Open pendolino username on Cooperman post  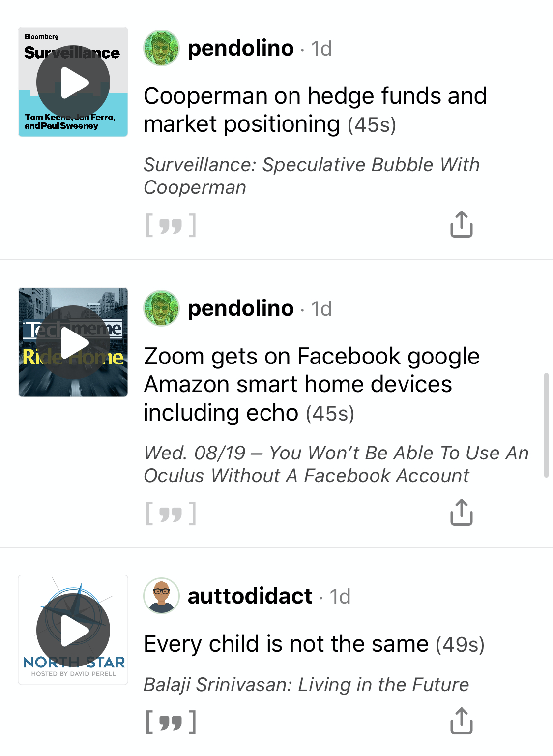(241, 48)
